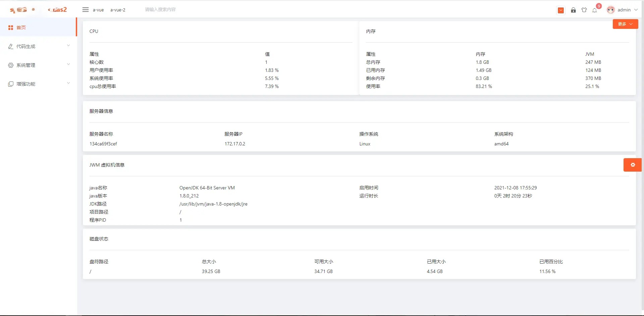Click the 磁盘状态 card title
This screenshot has height=316, width=644.
click(99, 239)
